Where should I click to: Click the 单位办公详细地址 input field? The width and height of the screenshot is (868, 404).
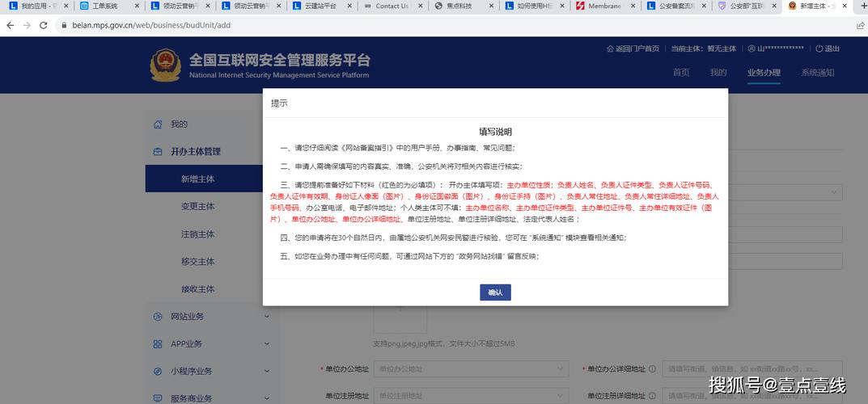click(752, 368)
